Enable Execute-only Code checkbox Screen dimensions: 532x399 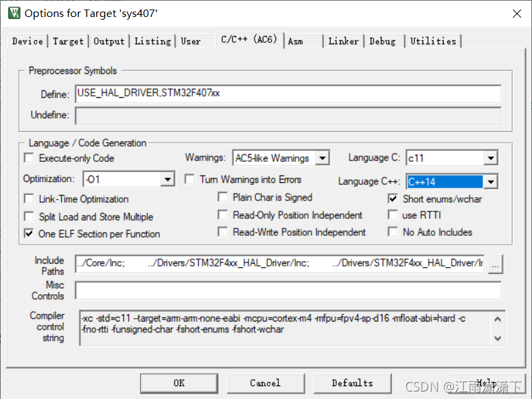point(29,158)
